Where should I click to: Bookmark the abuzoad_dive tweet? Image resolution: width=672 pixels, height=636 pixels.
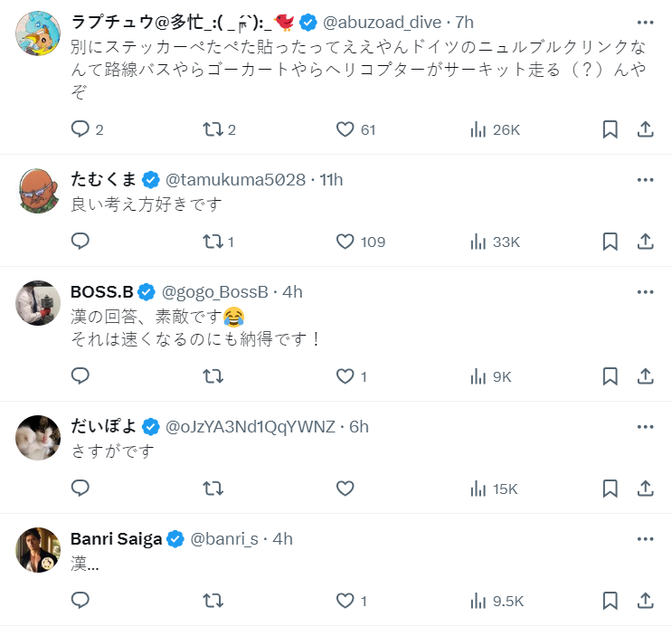click(x=610, y=129)
